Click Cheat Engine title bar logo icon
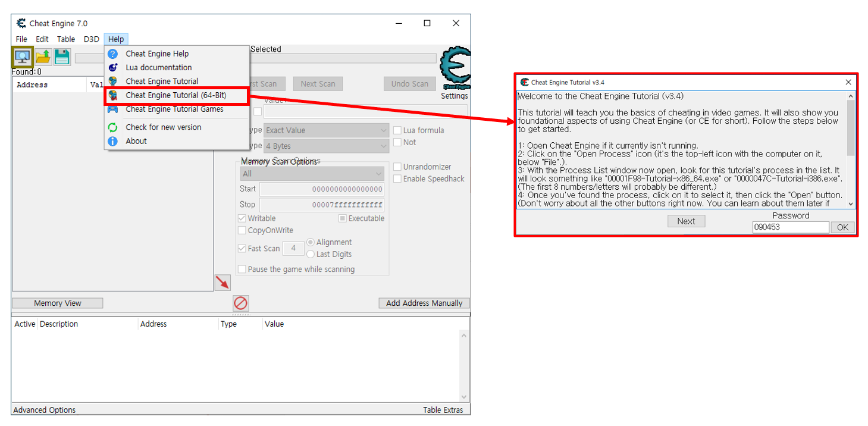Screen dimensions: 868x426 pos(21,23)
